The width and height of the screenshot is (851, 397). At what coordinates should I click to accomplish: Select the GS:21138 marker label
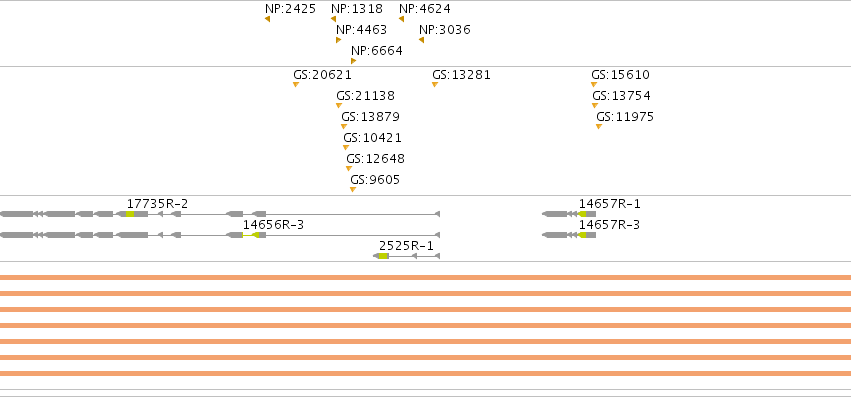point(365,96)
